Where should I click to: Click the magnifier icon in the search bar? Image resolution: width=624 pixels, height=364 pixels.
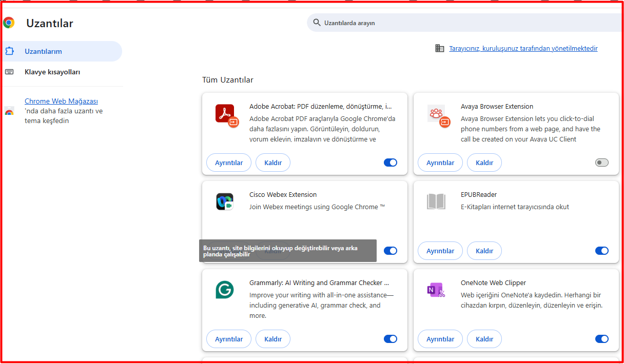(317, 23)
